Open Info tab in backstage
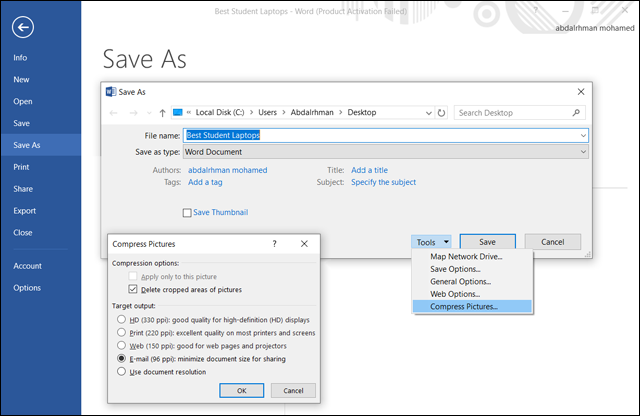The image size is (640, 416). point(41,58)
